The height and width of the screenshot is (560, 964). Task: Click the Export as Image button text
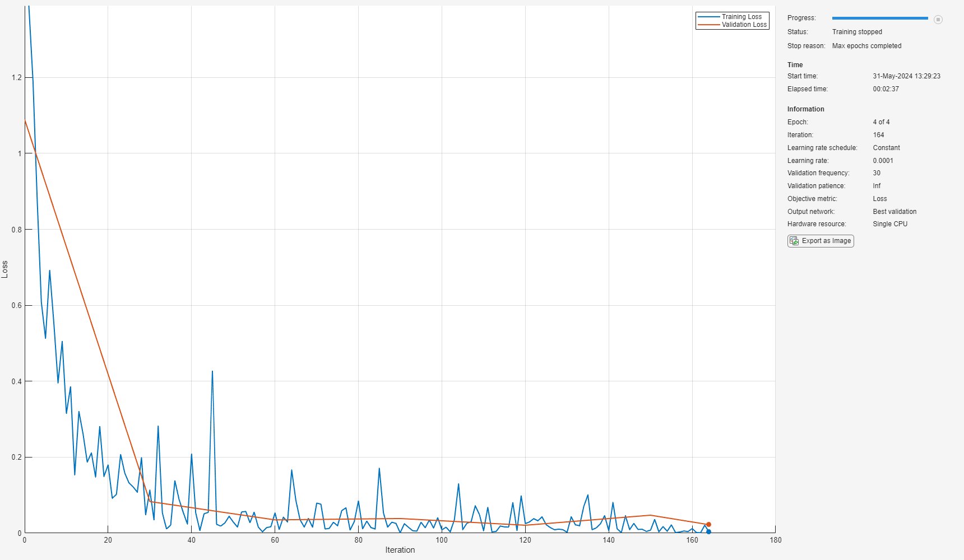(x=826, y=241)
